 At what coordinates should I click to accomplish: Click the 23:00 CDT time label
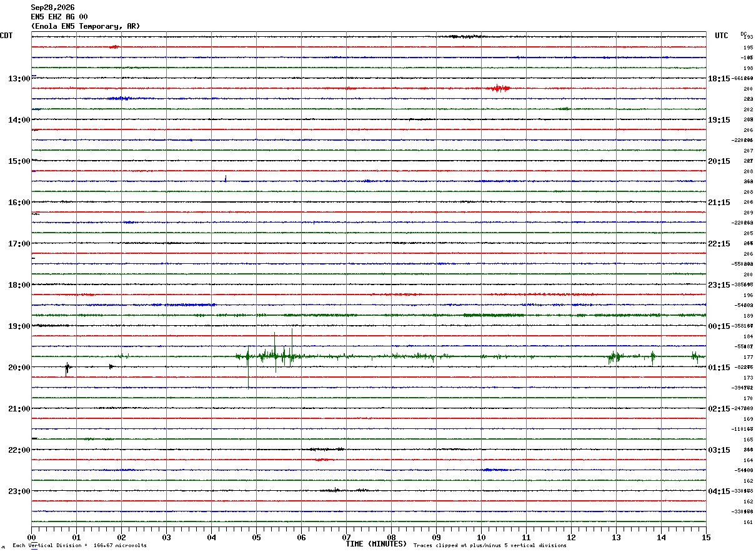coord(19,491)
